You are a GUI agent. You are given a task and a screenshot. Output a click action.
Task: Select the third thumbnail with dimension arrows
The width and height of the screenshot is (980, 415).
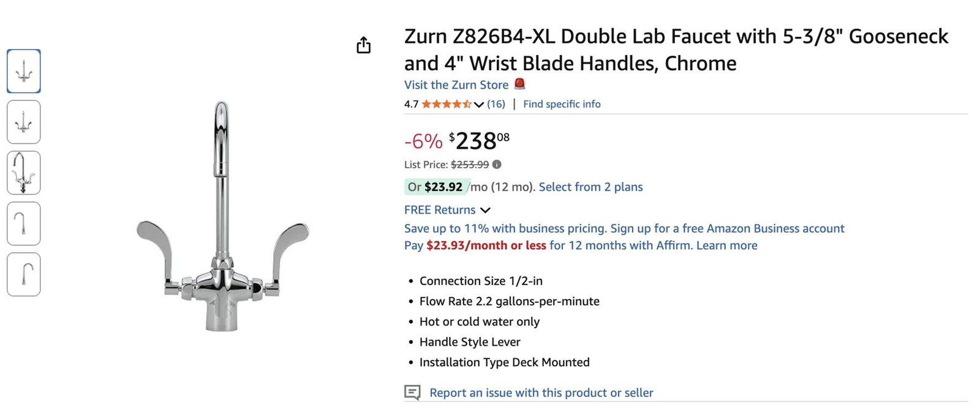pyautogui.click(x=24, y=173)
